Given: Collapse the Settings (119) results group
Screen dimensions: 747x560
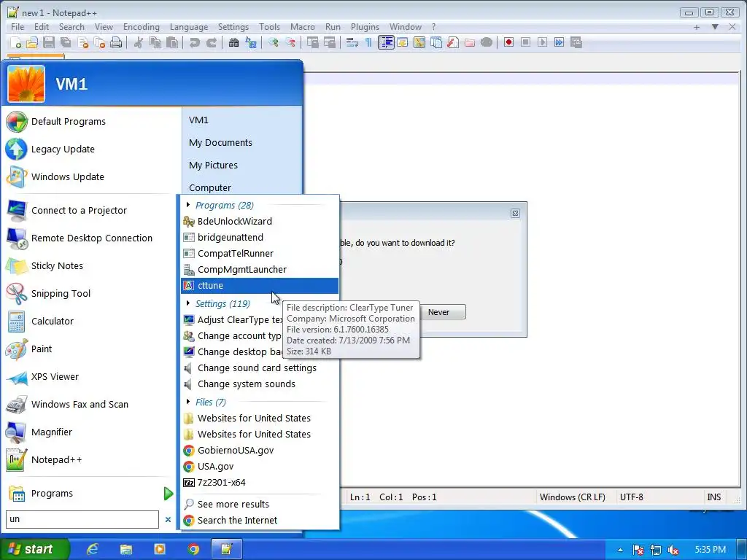Looking at the screenshot, I should [188, 303].
